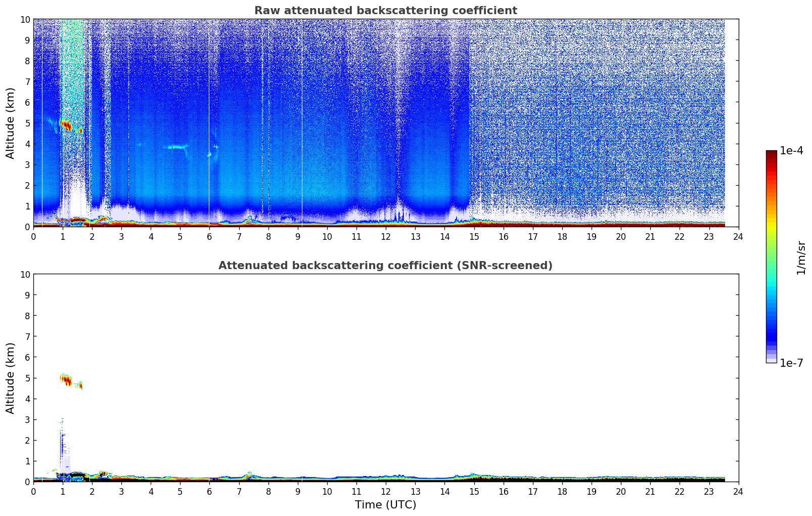The height and width of the screenshot is (516, 812).
Task: Click the raw plot's "Altitude (km)" label
Action: pyautogui.click(x=11, y=123)
